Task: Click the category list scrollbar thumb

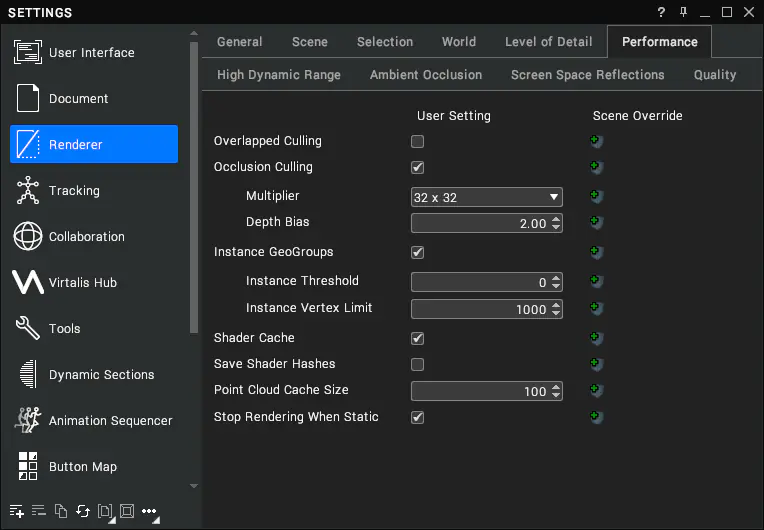Action: click(x=194, y=188)
